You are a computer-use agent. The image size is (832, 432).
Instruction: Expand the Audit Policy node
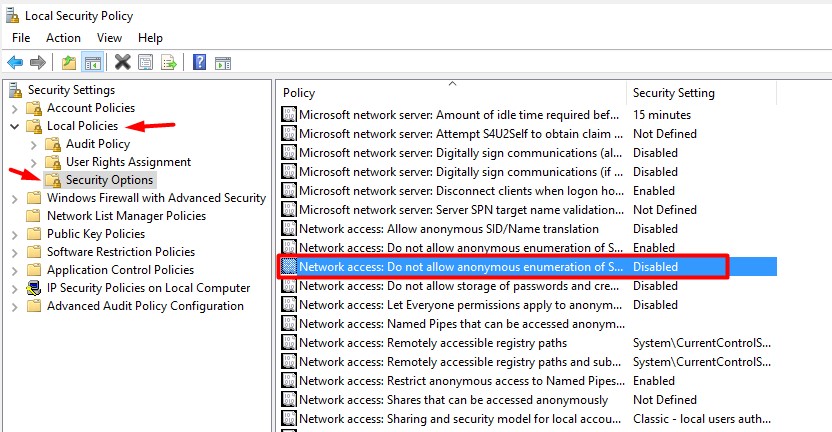coord(34,144)
